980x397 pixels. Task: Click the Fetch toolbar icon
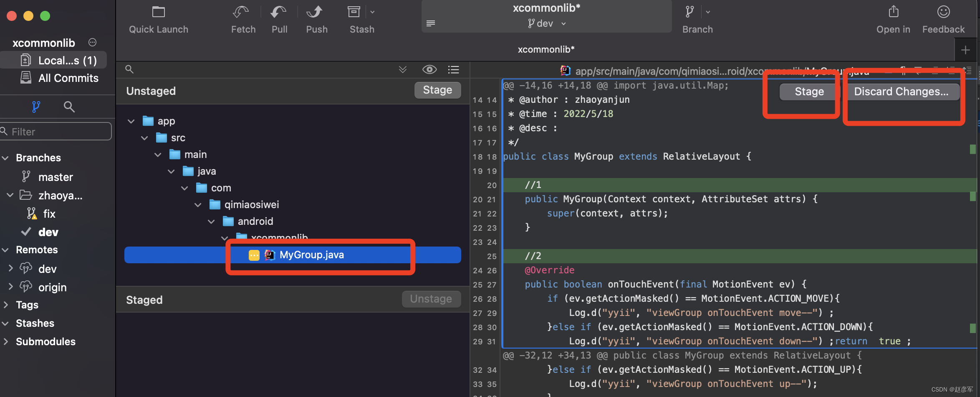tap(241, 12)
